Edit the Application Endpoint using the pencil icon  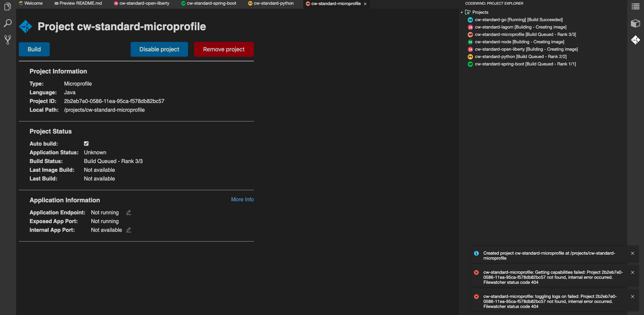128,212
